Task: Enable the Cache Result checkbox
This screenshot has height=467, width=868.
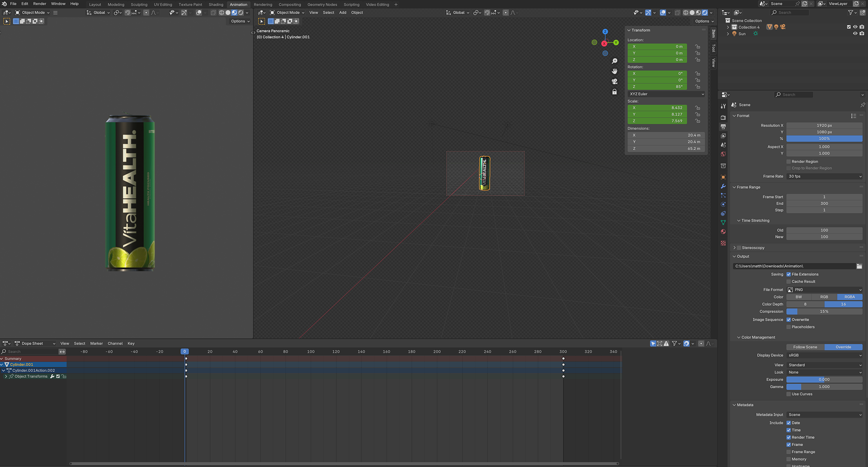Action: 788,281
